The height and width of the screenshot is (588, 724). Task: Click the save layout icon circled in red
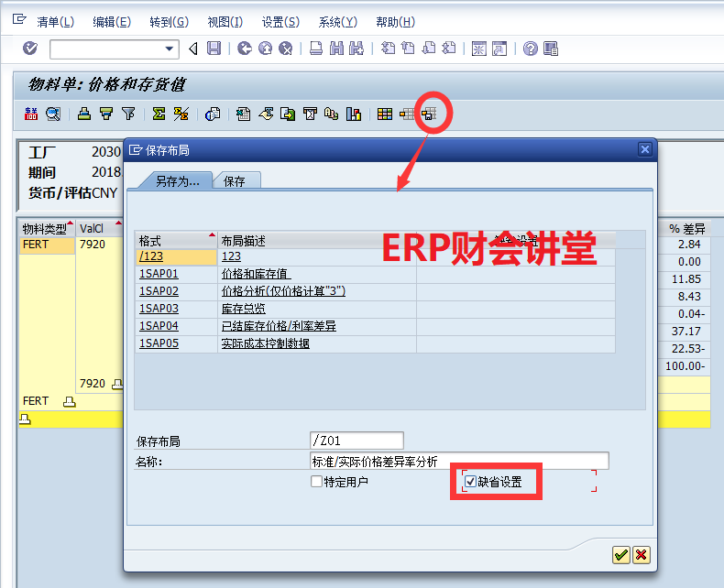[428, 114]
